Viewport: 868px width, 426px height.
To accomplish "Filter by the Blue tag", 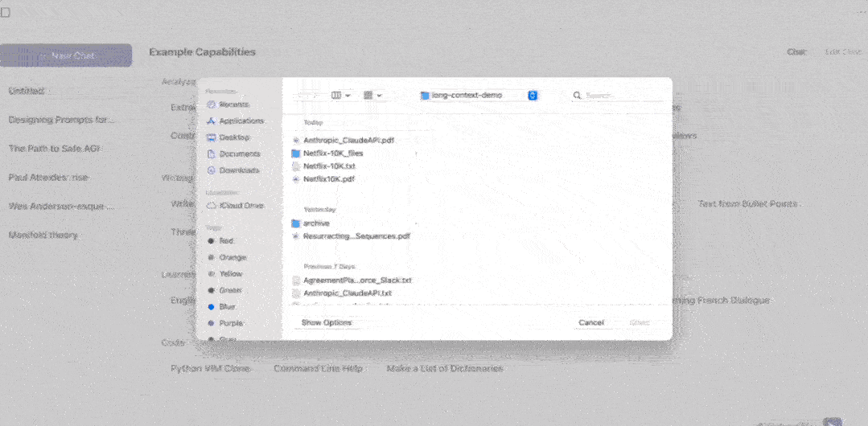I will coord(222,306).
